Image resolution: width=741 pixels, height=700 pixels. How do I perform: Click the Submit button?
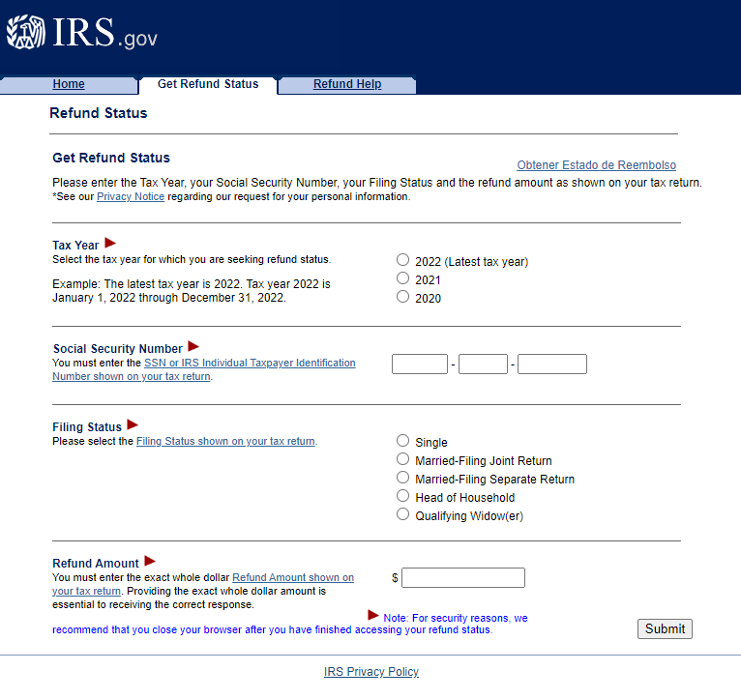[665, 629]
